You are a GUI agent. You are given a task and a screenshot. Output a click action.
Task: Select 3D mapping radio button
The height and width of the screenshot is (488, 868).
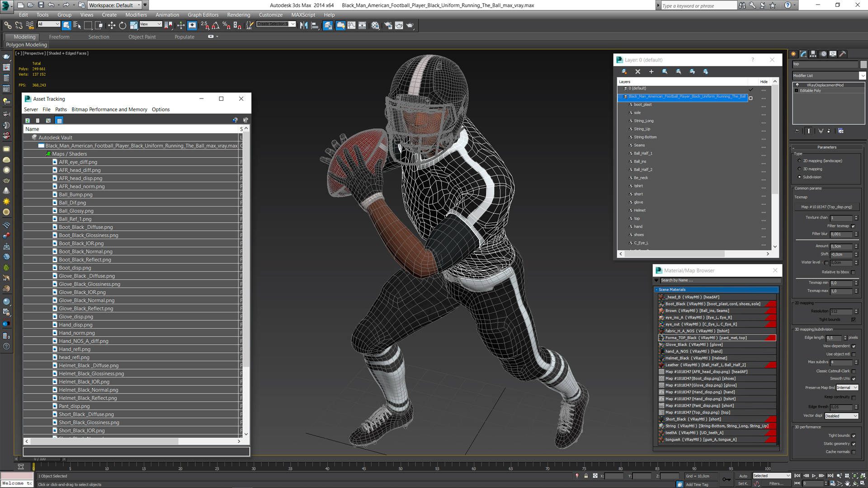[799, 169]
